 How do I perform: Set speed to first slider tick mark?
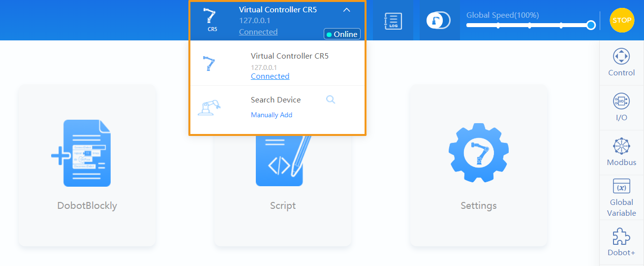coord(498,25)
